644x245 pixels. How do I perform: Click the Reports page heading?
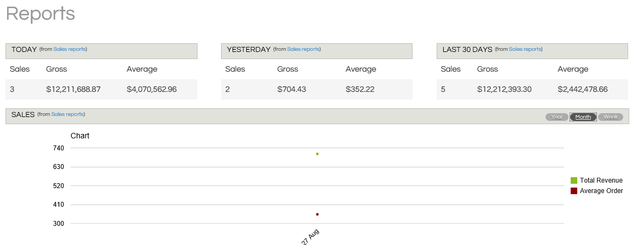40,14
